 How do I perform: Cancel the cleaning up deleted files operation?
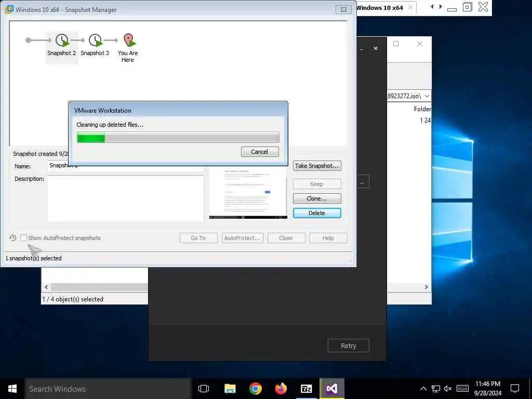tap(260, 152)
